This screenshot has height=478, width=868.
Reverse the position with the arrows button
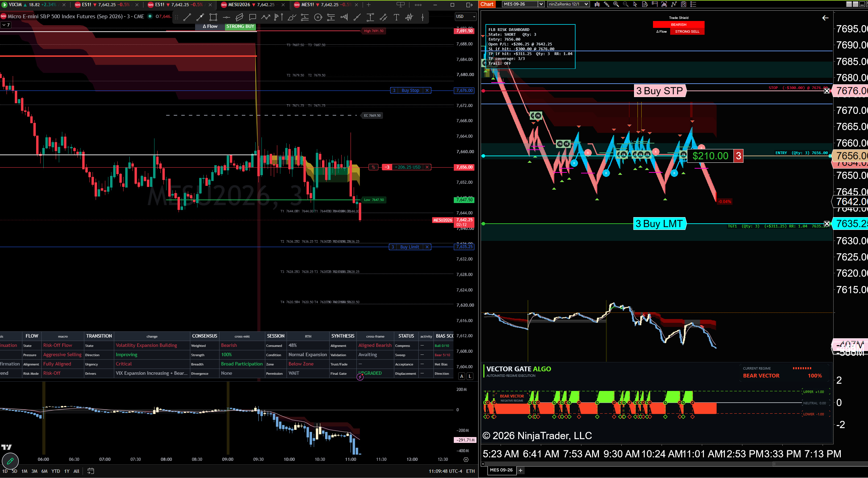coord(373,167)
